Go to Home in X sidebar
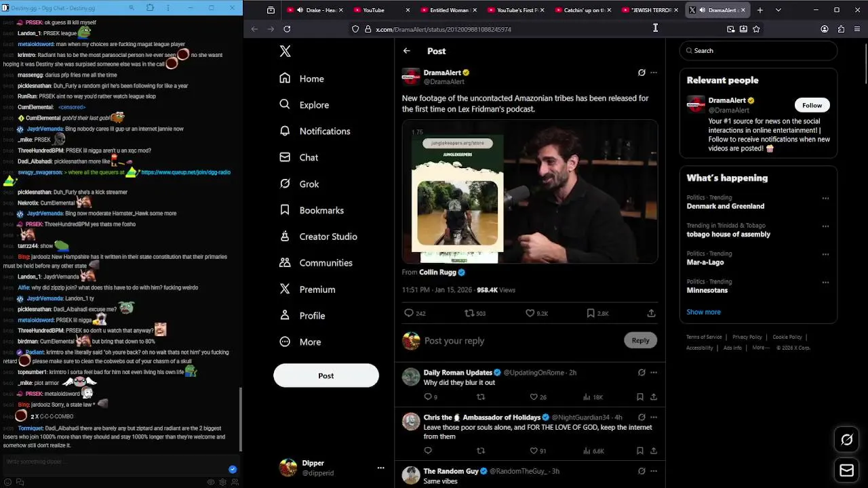868x488 pixels. click(x=302, y=79)
